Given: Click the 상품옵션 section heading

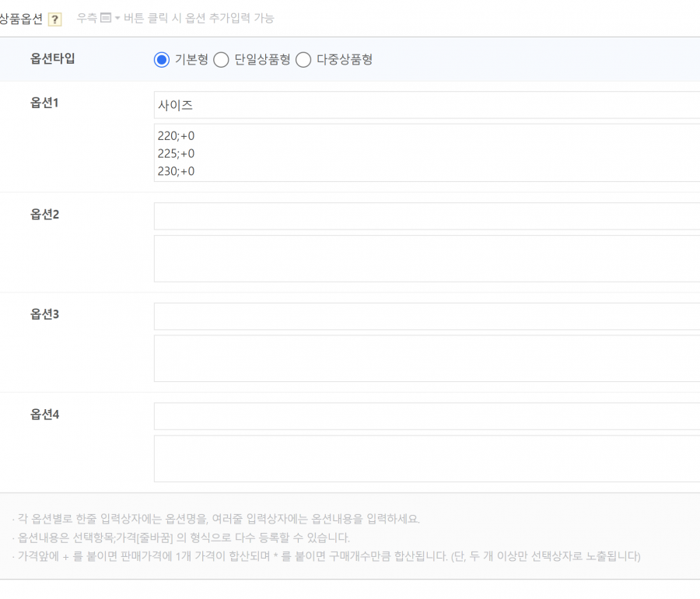Looking at the screenshot, I should [21, 19].
